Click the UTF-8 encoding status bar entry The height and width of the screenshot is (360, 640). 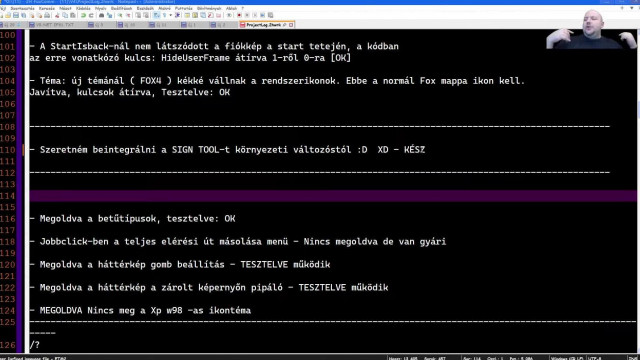tap(595, 358)
